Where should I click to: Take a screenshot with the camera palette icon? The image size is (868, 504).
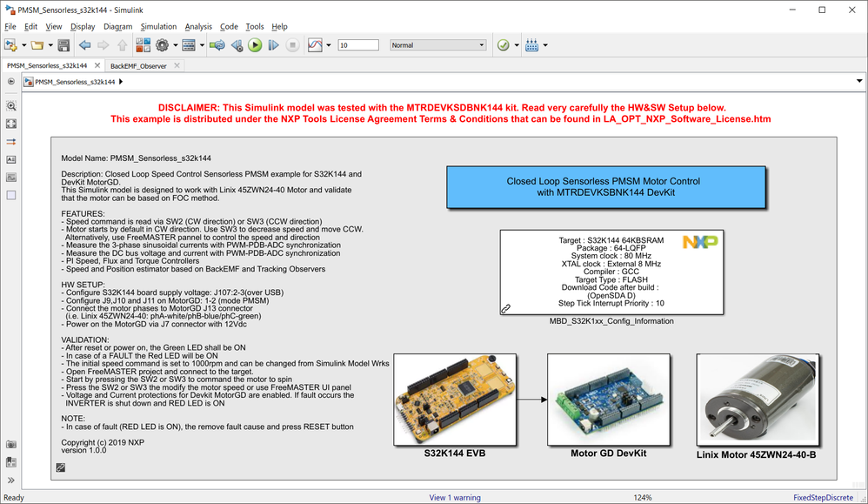[11, 445]
